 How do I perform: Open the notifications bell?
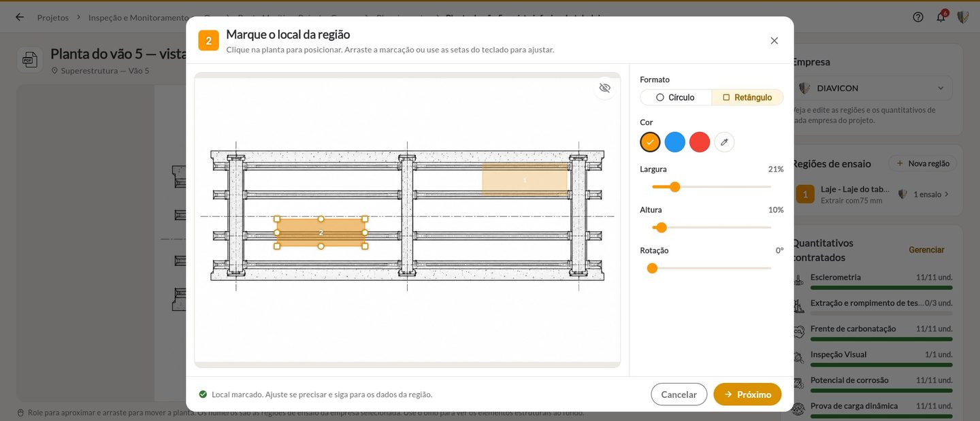point(941,17)
